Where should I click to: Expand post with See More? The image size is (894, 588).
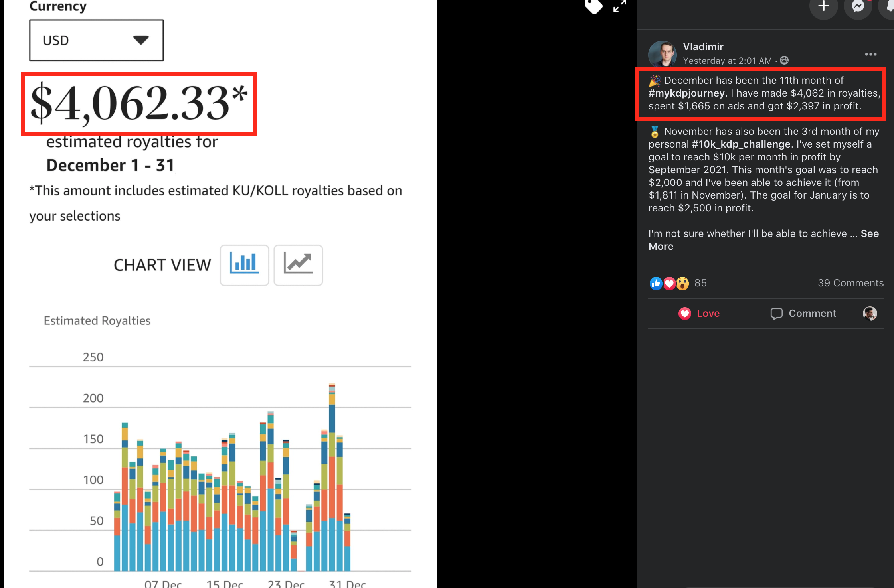click(x=870, y=233)
